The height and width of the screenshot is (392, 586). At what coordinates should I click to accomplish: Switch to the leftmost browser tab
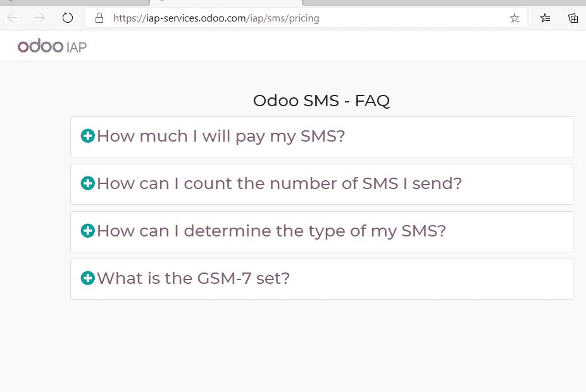pyautogui.click(x=75, y=3)
